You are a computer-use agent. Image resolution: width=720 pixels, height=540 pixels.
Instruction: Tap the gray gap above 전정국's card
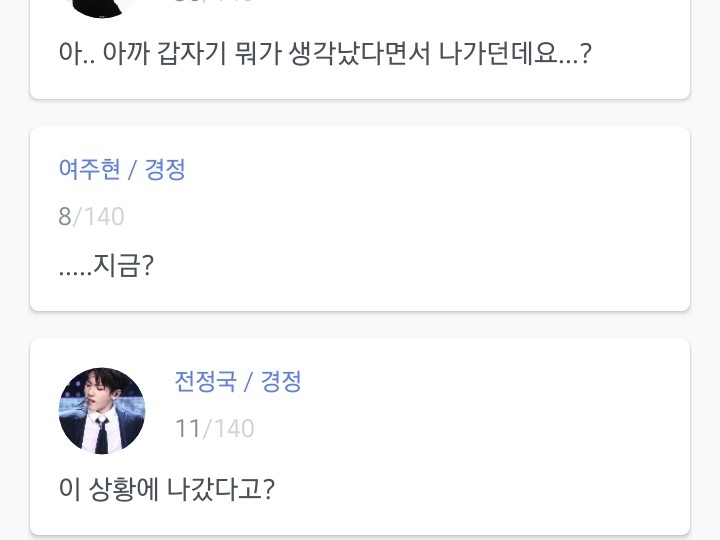pyautogui.click(x=360, y=325)
